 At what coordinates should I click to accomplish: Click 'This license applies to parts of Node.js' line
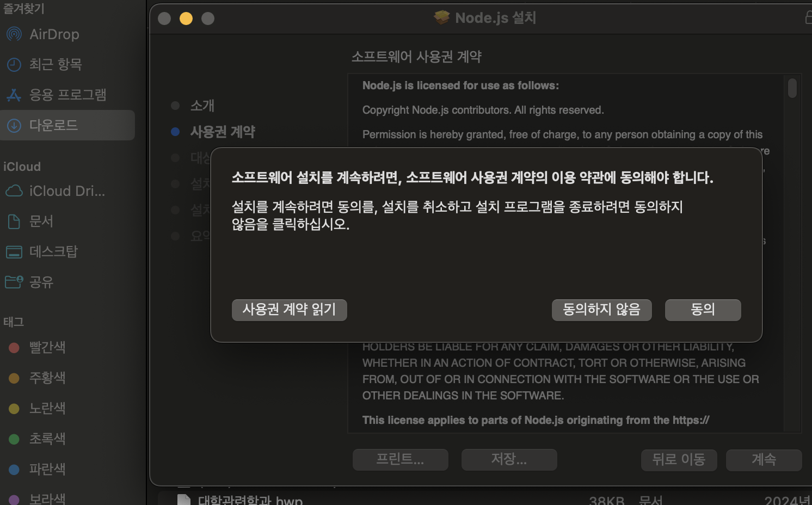pyautogui.click(x=536, y=420)
